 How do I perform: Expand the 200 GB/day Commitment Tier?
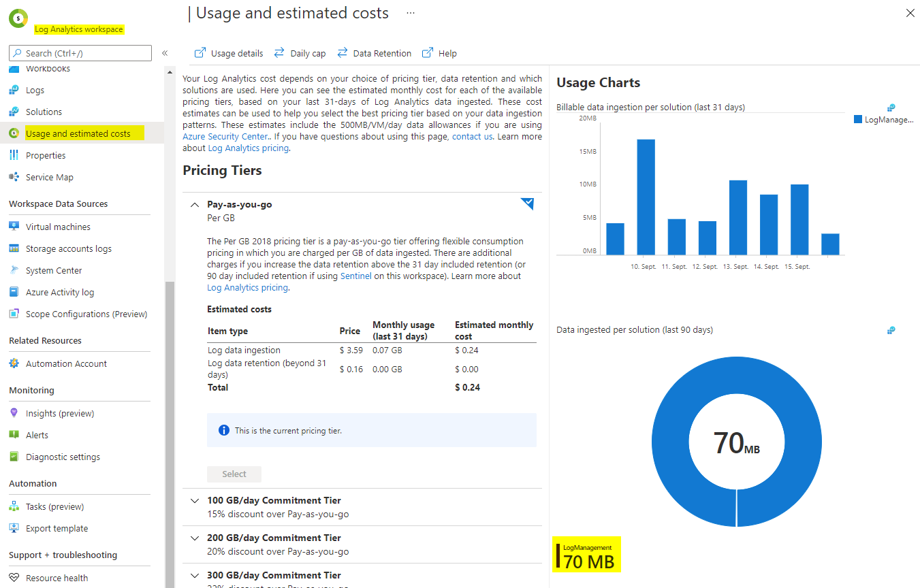tap(195, 537)
